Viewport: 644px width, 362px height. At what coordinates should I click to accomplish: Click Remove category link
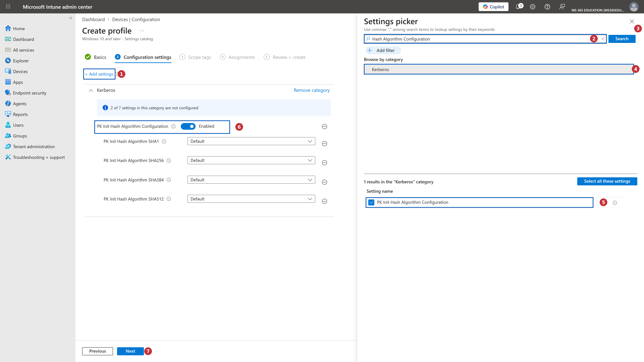click(311, 90)
